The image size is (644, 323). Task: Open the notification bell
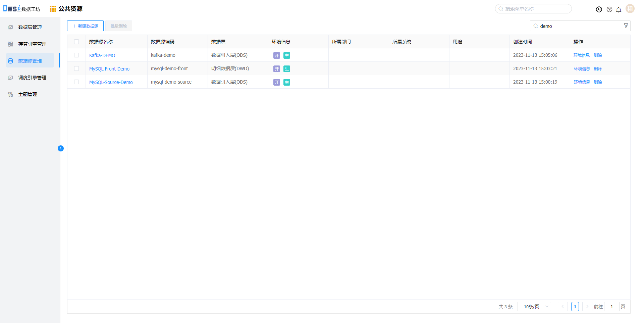(x=619, y=9)
